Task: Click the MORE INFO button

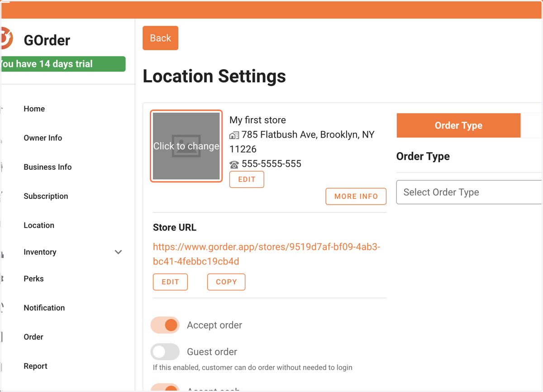Action: (x=356, y=196)
